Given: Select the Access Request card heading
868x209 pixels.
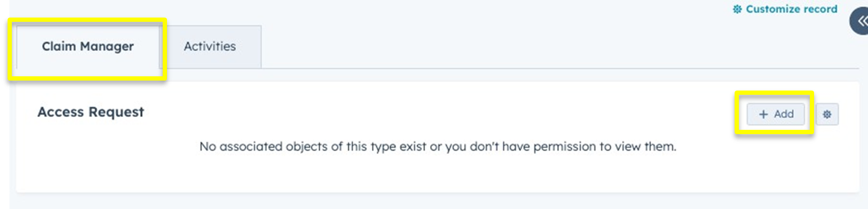Looking at the screenshot, I should pos(91,112).
